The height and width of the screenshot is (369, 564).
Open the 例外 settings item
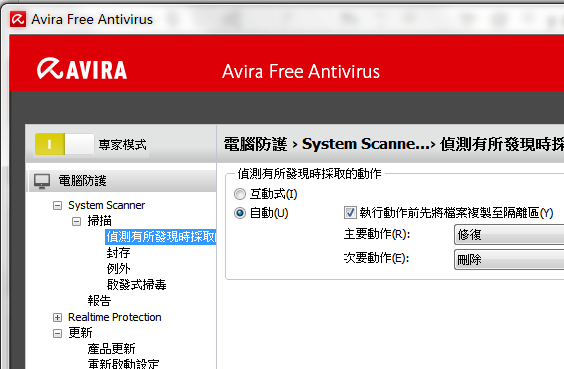click(x=118, y=269)
